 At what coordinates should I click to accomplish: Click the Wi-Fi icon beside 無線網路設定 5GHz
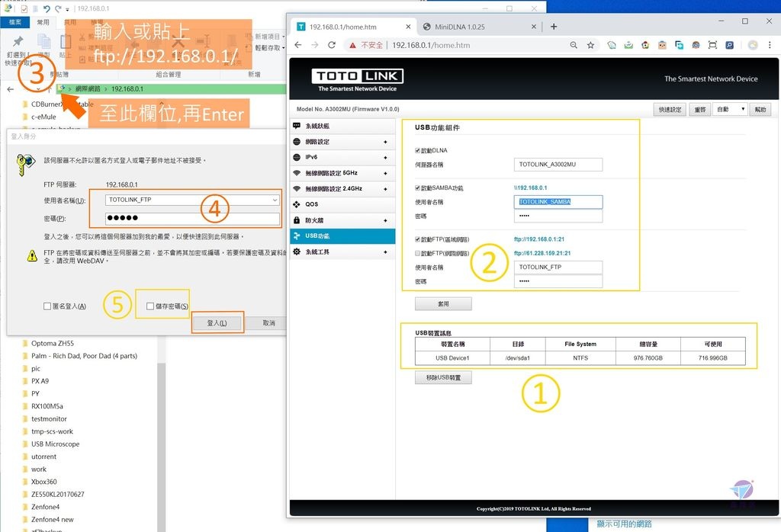297,173
